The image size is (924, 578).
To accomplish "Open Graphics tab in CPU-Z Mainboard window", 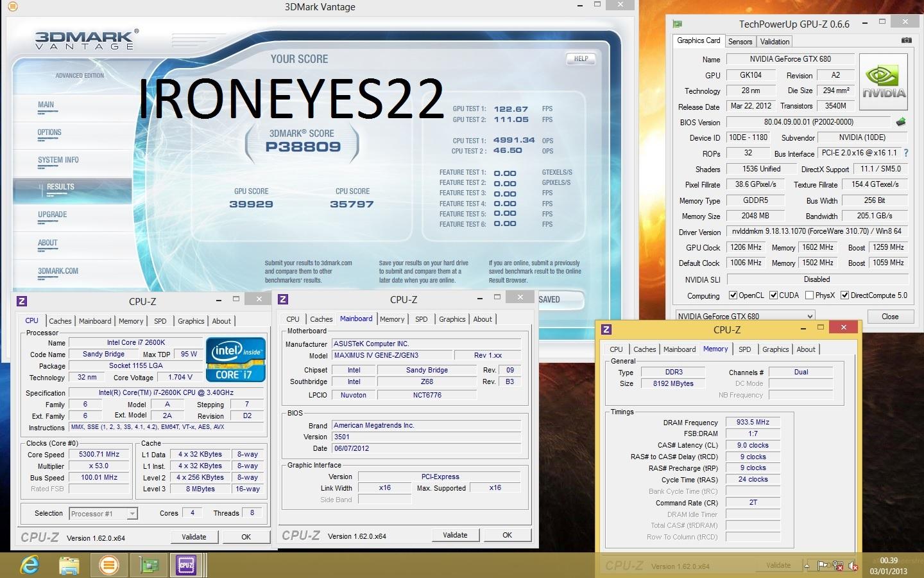I will tap(452, 319).
